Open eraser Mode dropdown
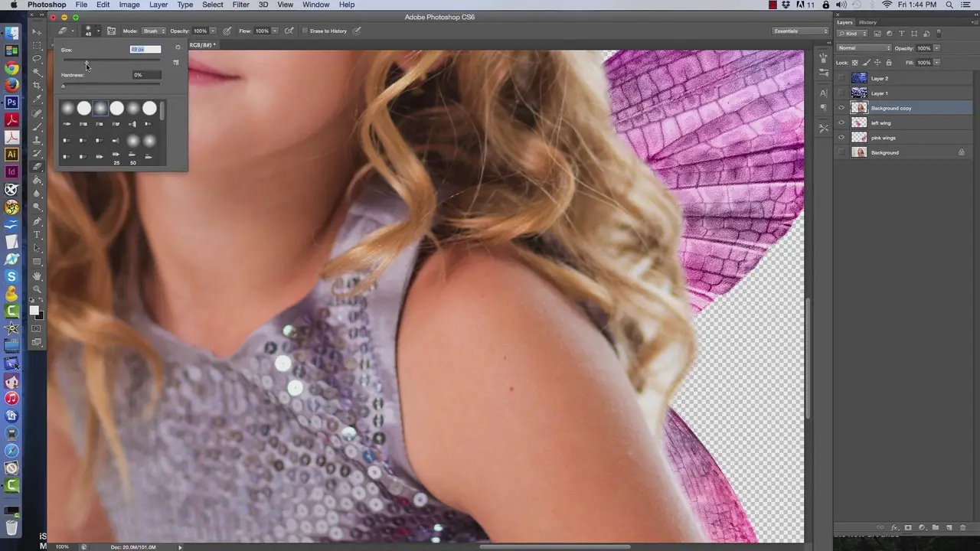 pos(154,31)
